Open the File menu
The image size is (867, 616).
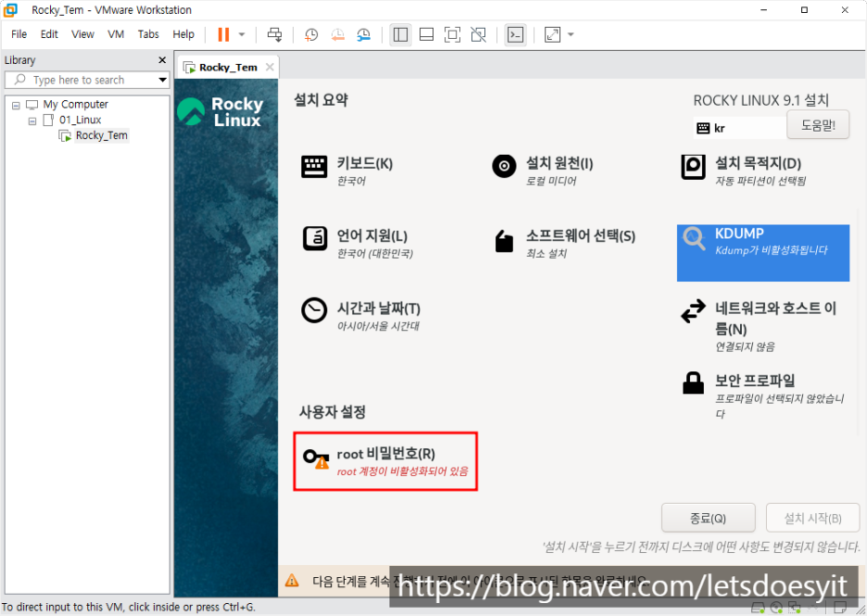click(19, 34)
